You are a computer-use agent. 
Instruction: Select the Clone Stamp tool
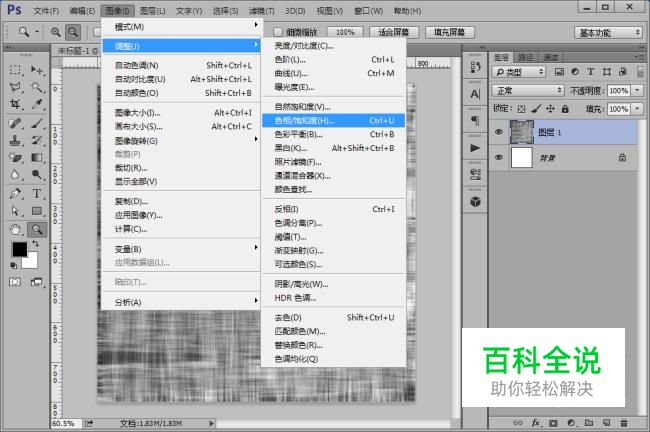pos(15,140)
